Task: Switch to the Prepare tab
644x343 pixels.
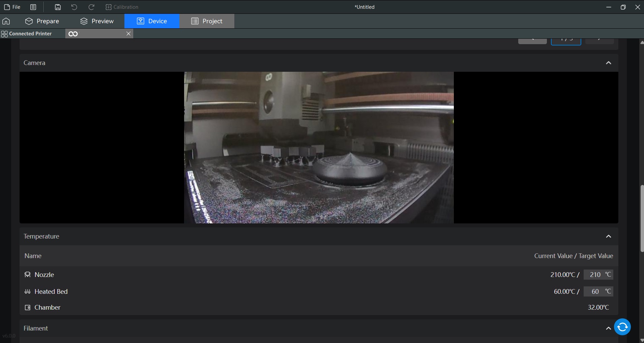Action: (x=42, y=21)
